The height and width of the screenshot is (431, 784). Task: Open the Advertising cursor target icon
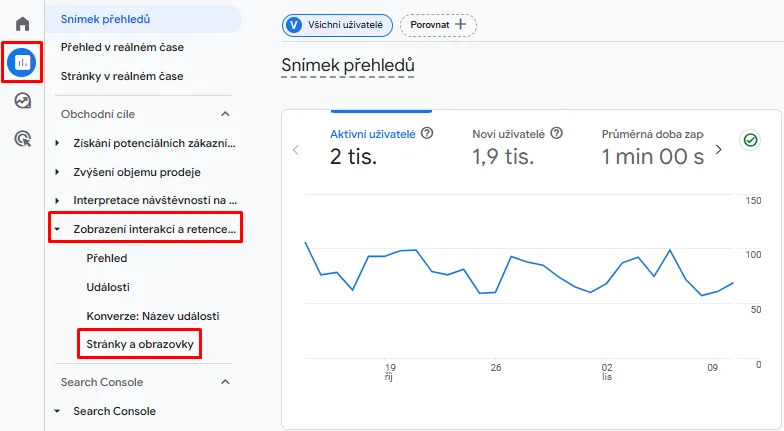pyautogui.click(x=22, y=138)
